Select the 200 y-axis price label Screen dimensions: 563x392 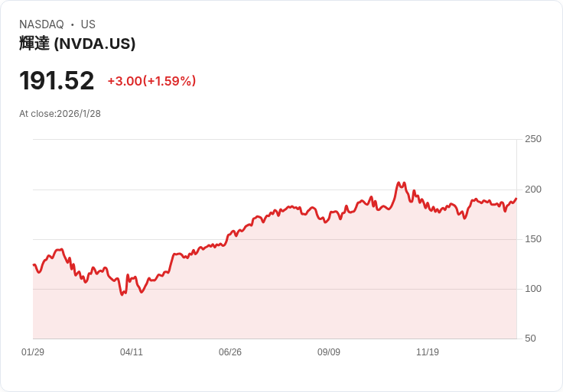point(533,190)
